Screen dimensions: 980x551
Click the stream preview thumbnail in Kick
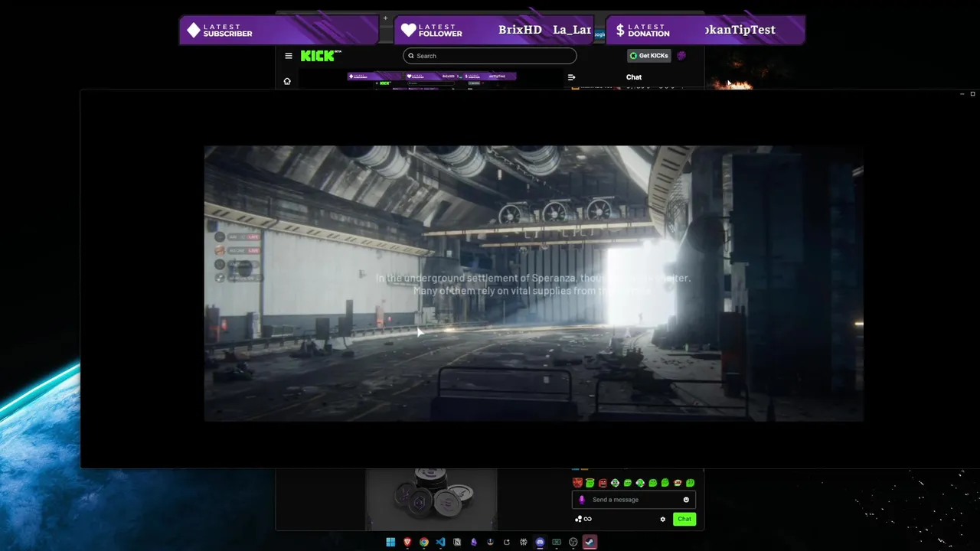pyautogui.click(x=431, y=80)
